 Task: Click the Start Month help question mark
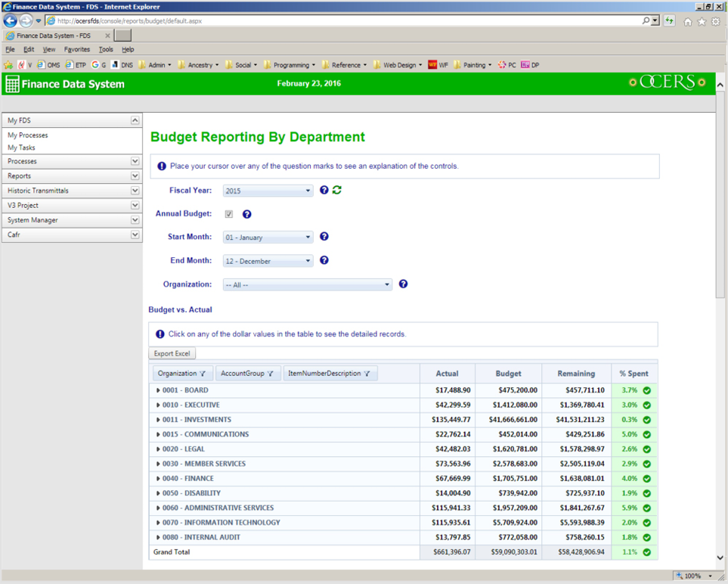point(324,237)
